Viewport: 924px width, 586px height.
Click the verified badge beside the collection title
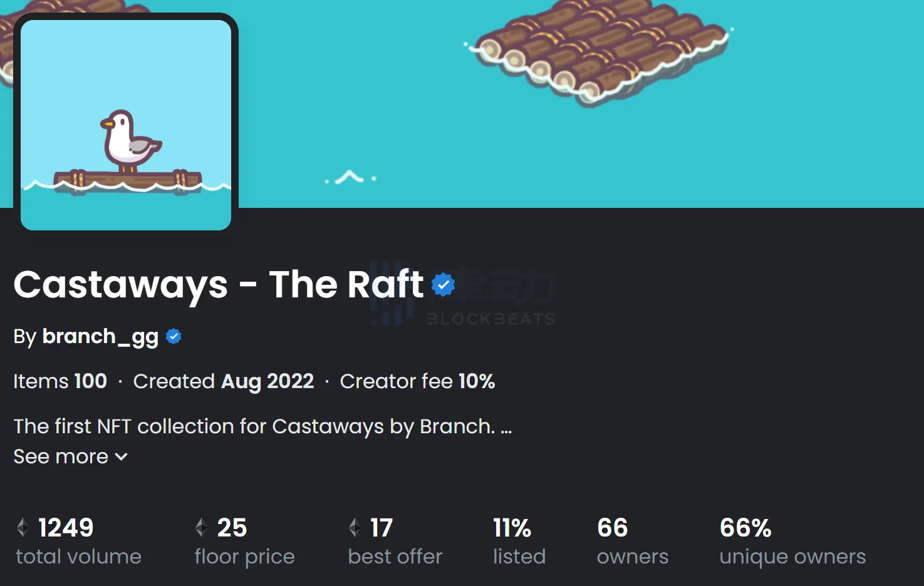444,285
